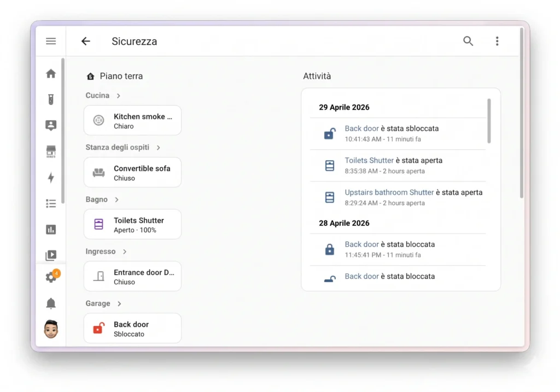Expand the Cucina area chevron

click(x=119, y=96)
